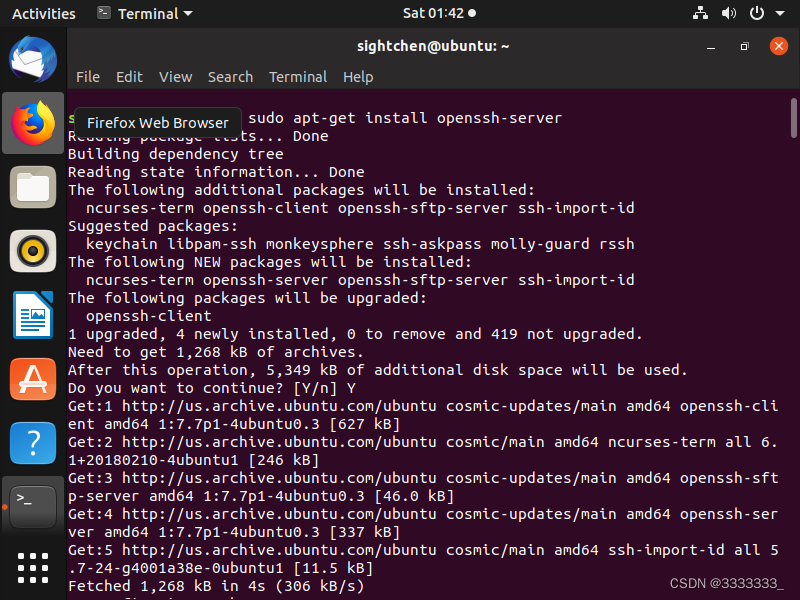The image size is (800, 600).
Task: Click the volume speaker tray icon
Action: tap(729, 13)
